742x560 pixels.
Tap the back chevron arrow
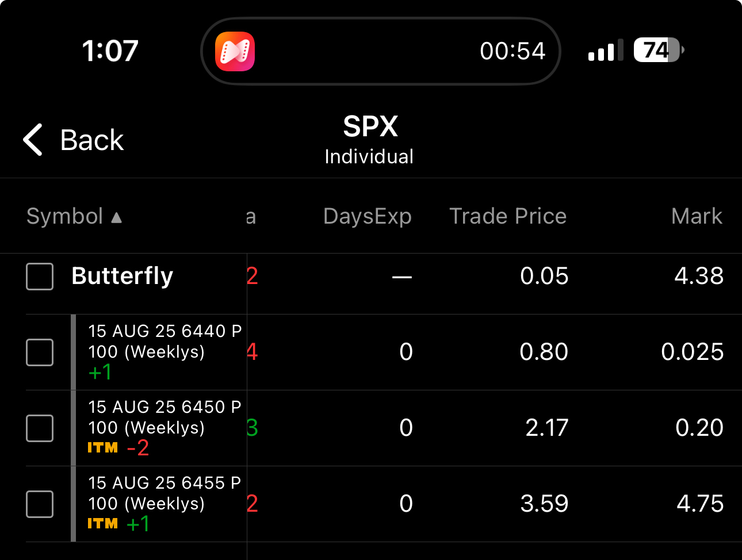[33, 140]
